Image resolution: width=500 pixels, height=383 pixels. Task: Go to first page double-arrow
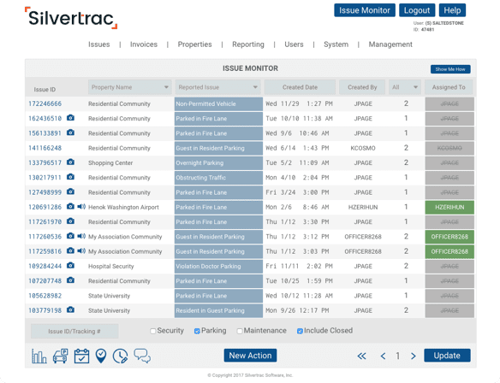point(362,356)
